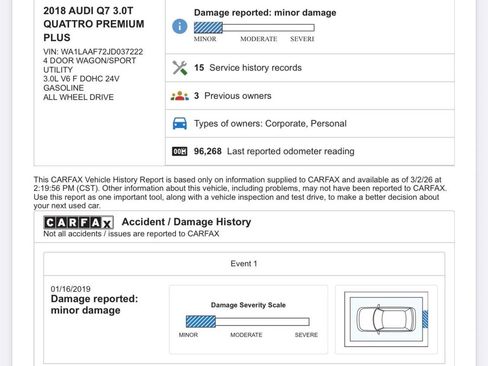This screenshot has width=488, height=366.
Task: Click the CARFAX logo in Accident History header
Action: tap(79, 222)
